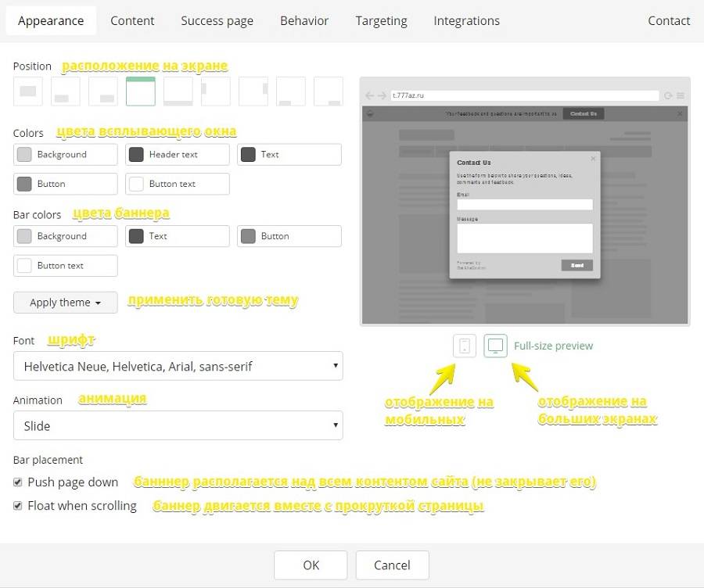The height and width of the screenshot is (588, 704).
Task: Click the Send button in preview popup
Action: (x=577, y=265)
